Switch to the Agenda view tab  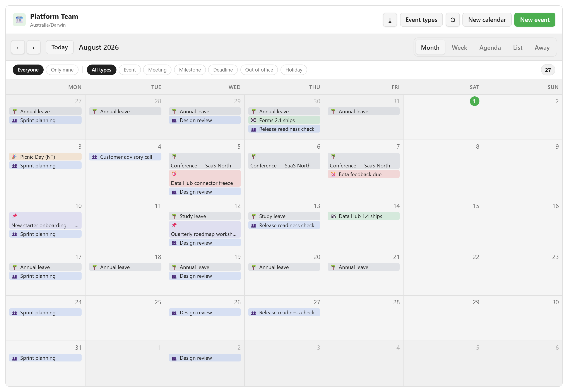click(x=490, y=47)
